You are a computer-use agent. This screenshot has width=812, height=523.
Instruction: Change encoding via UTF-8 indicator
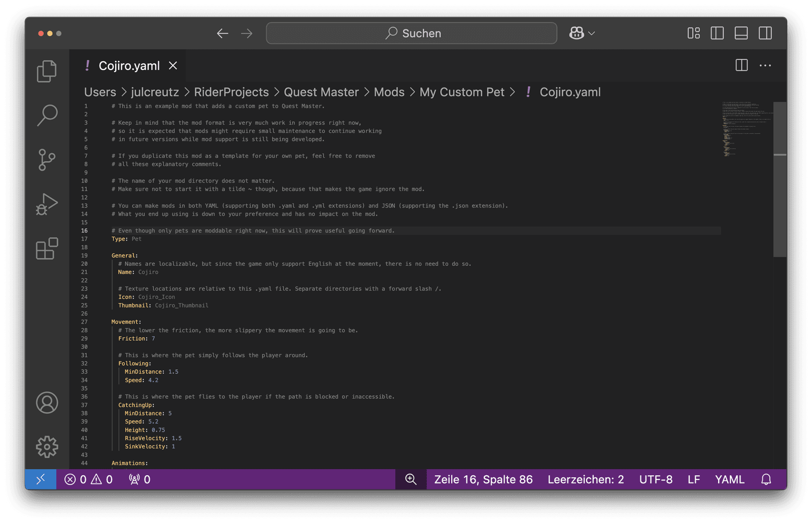pos(656,479)
